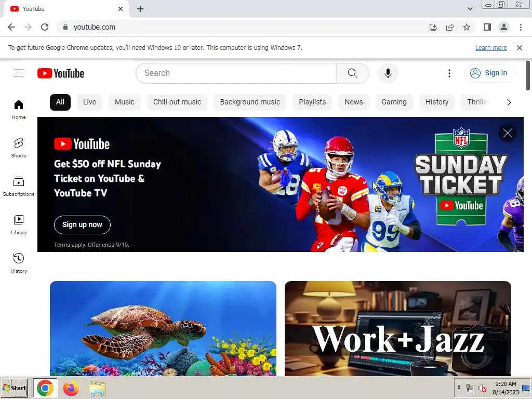
Task: Toggle the Chrome side panel
Action: 487,27
